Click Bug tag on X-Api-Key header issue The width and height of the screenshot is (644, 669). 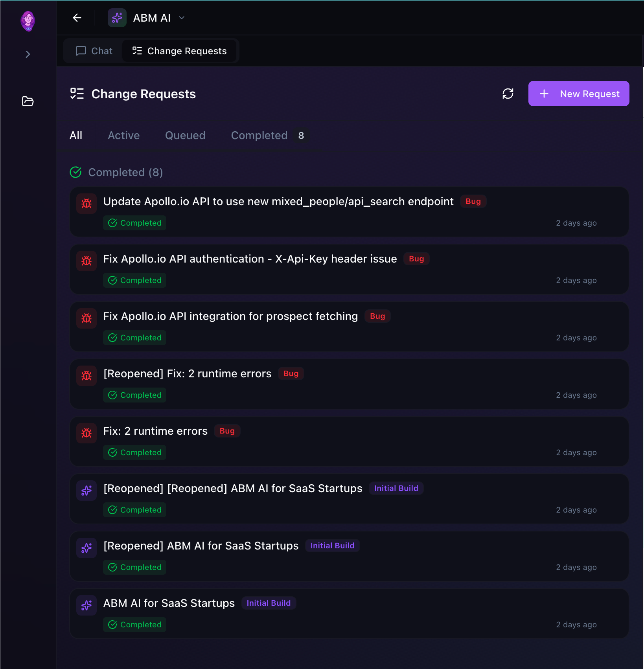point(416,259)
